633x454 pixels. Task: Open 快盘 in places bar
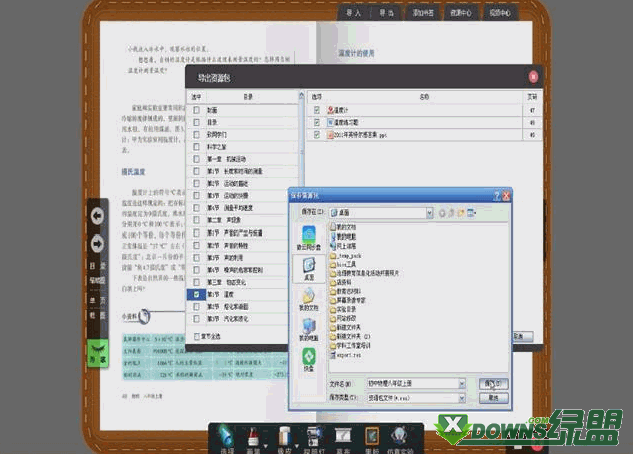pos(309,360)
